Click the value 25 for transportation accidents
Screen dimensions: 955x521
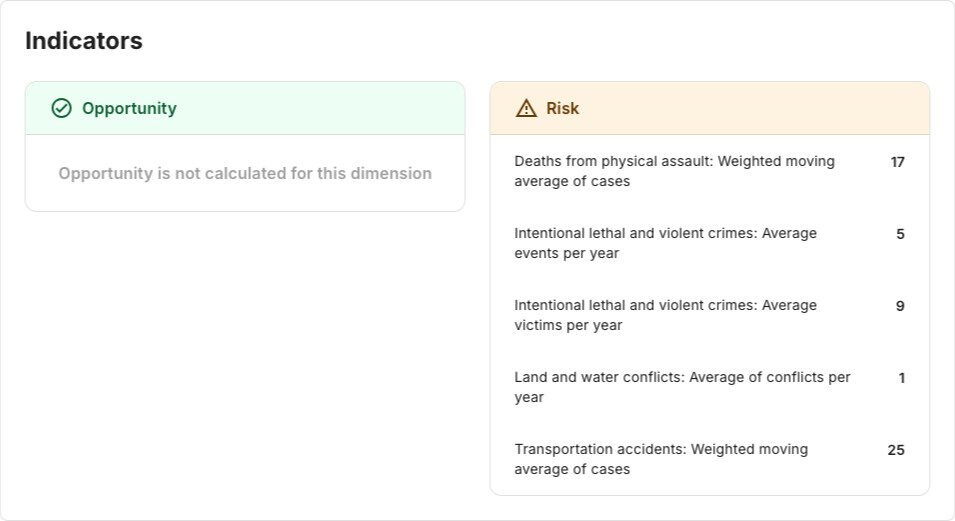(x=895, y=450)
